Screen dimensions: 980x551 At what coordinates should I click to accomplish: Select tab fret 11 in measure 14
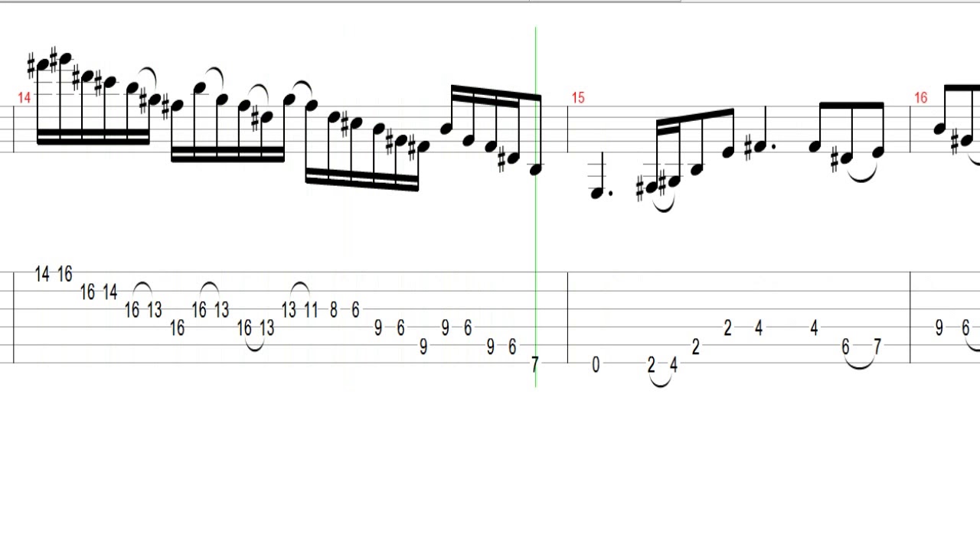coord(310,311)
